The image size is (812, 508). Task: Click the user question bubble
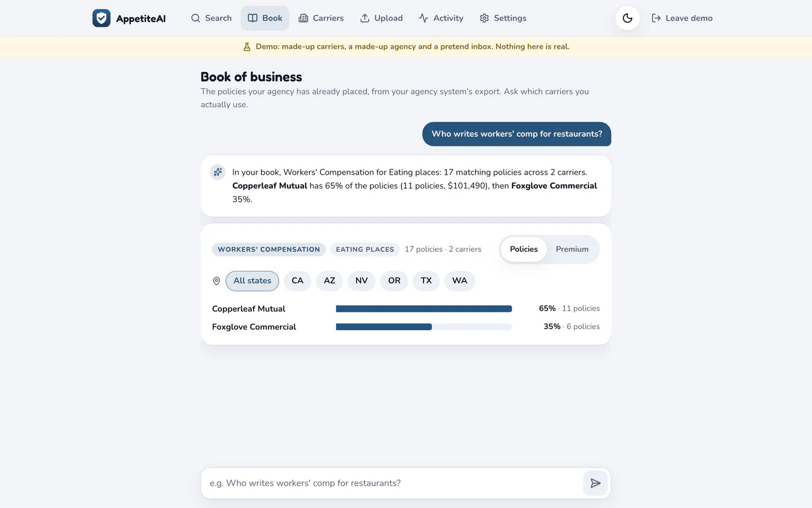coord(517,134)
